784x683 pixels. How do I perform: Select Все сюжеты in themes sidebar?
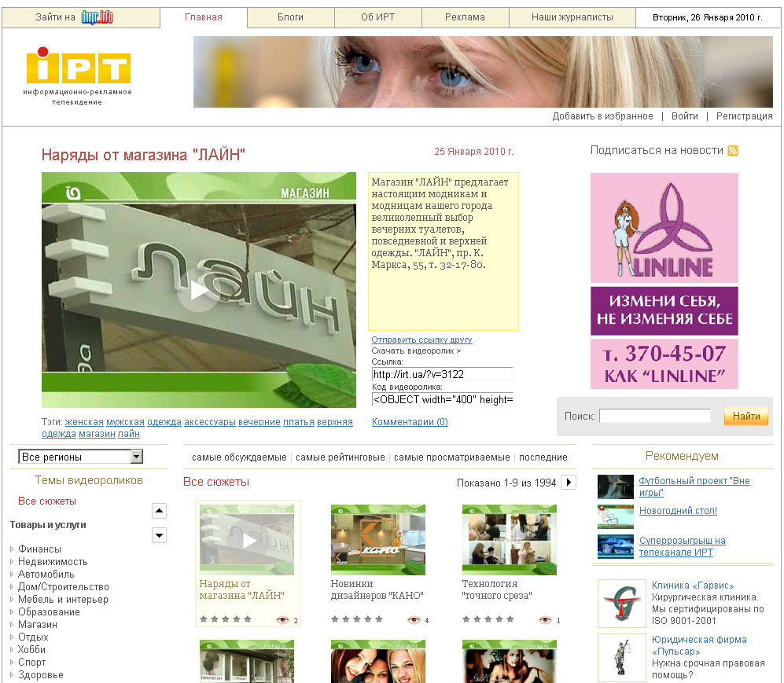(x=47, y=501)
